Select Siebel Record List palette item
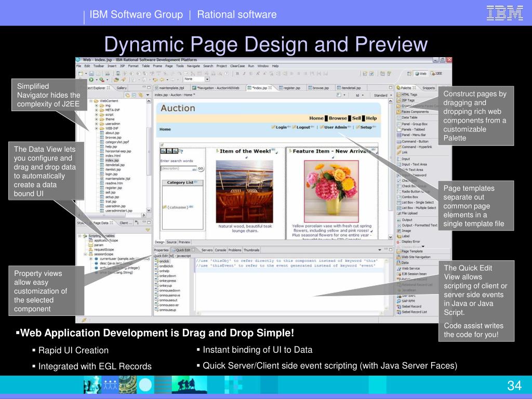This screenshot has width=532, height=399. tap(412, 312)
